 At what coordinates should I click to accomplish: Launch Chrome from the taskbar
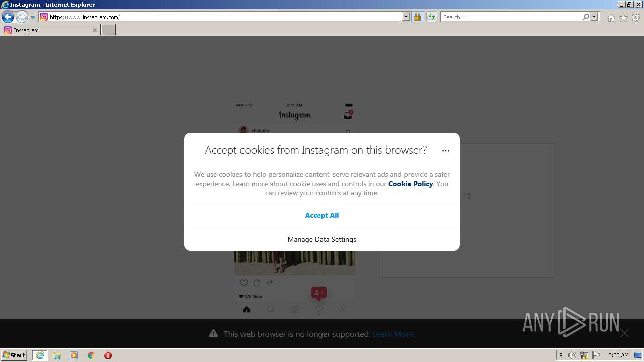(91, 355)
